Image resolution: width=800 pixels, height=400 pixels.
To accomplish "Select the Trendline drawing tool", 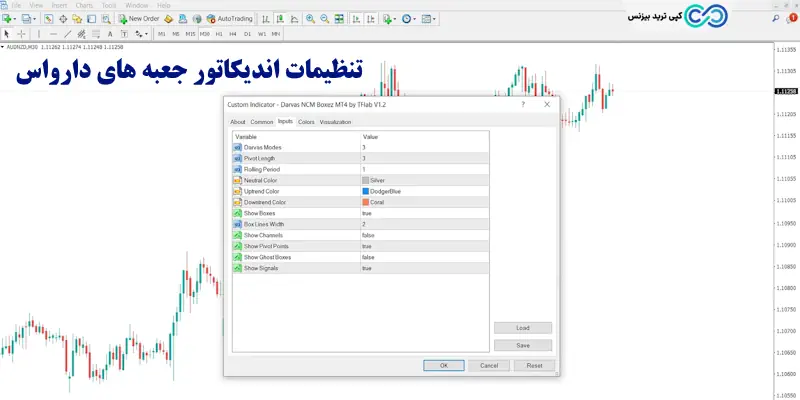I will (67, 34).
